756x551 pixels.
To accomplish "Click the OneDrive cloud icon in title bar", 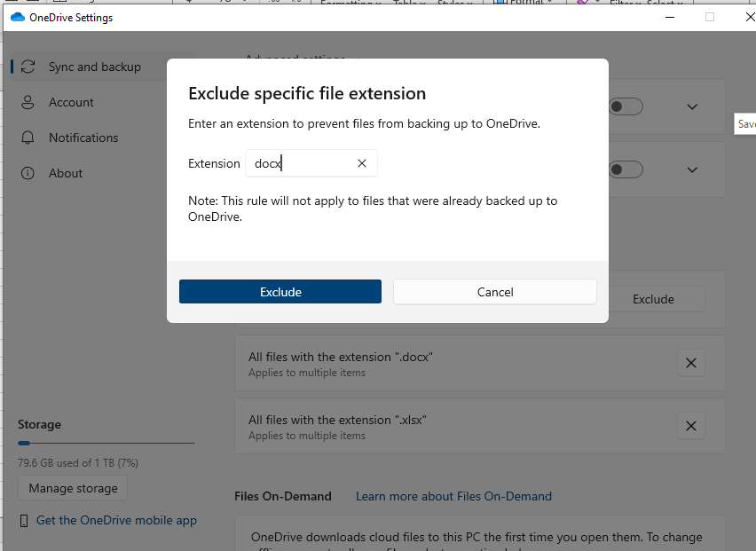I will pyautogui.click(x=18, y=18).
